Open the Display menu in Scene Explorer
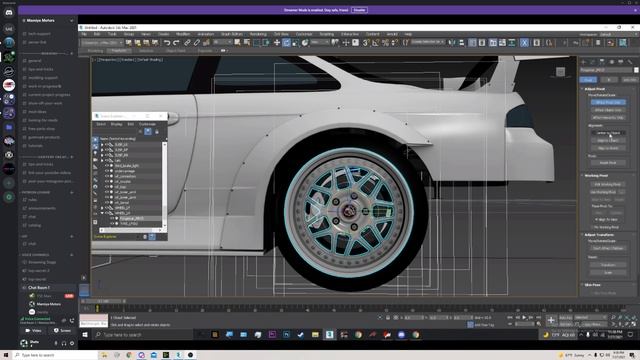The height and width of the screenshot is (360, 640). [x=116, y=124]
